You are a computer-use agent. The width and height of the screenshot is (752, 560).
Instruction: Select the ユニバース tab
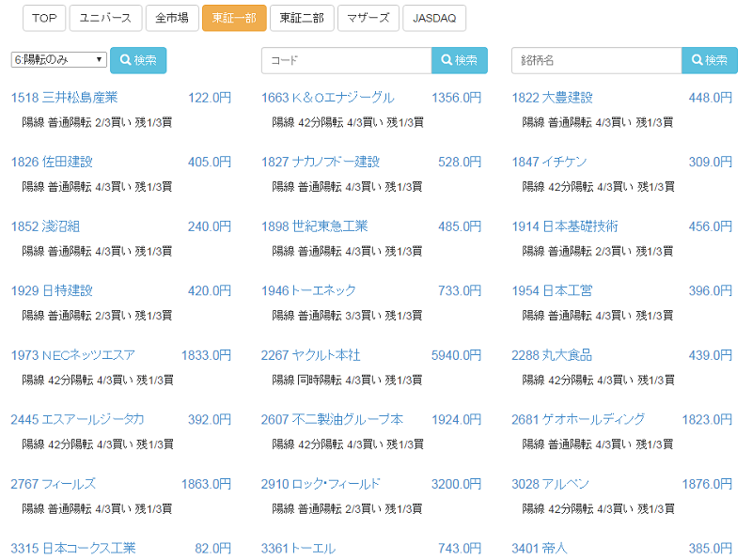pos(105,18)
